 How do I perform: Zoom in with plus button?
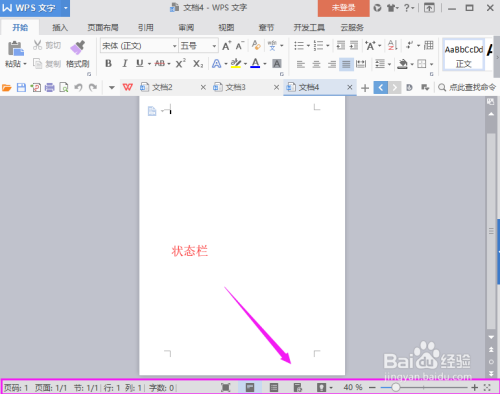(475, 388)
